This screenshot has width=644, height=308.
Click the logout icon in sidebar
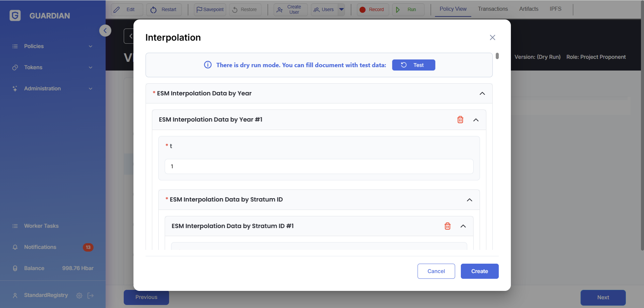pos(90,296)
